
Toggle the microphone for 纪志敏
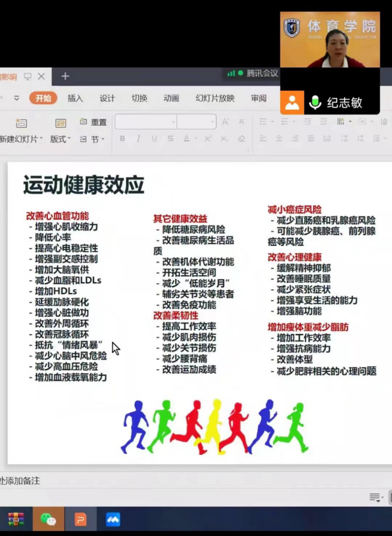[315, 102]
